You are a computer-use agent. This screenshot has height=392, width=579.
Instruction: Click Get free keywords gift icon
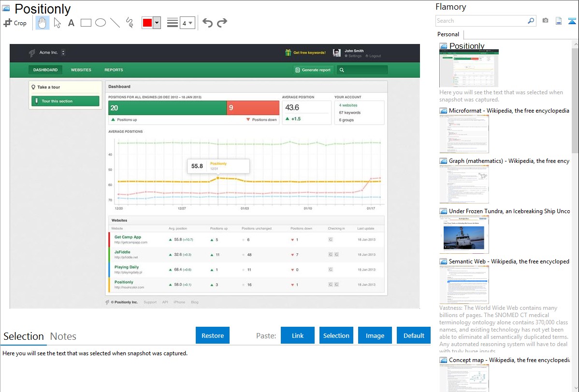coord(288,53)
